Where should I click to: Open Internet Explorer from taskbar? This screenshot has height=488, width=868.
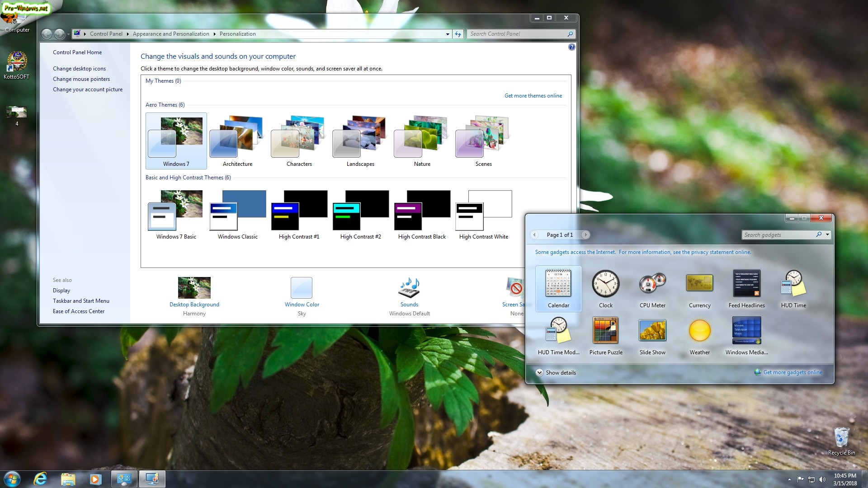coord(40,479)
